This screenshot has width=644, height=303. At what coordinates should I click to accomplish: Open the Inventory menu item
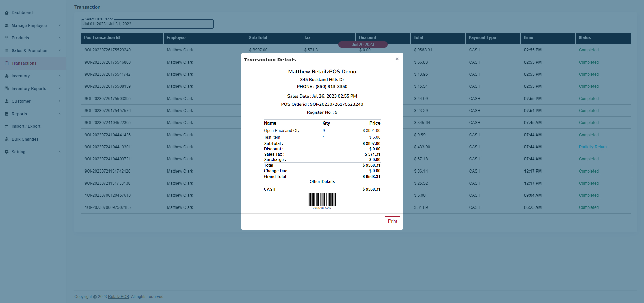point(21,76)
